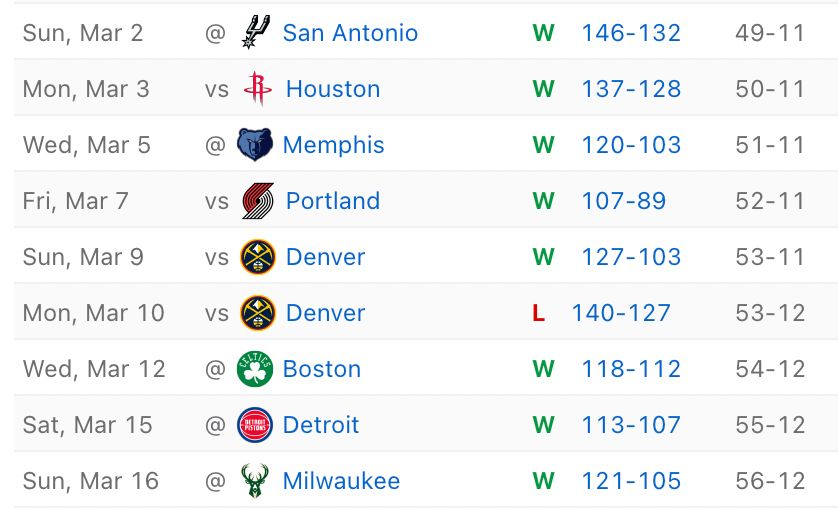Click the San Antonio Spurs logo

[254, 33]
